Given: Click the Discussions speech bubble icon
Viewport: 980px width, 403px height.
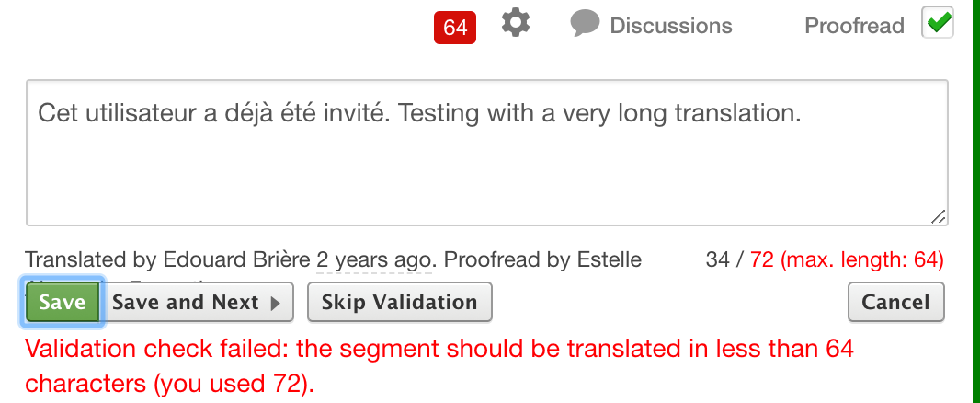Looking at the screenshot, I should pyautogui.click(x=586, y=23).
